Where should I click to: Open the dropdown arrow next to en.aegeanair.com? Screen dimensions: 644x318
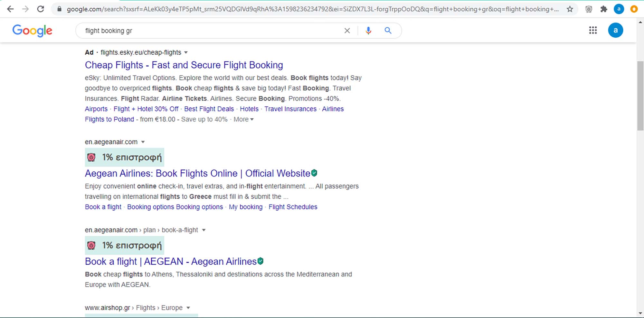tap(143, 142)
